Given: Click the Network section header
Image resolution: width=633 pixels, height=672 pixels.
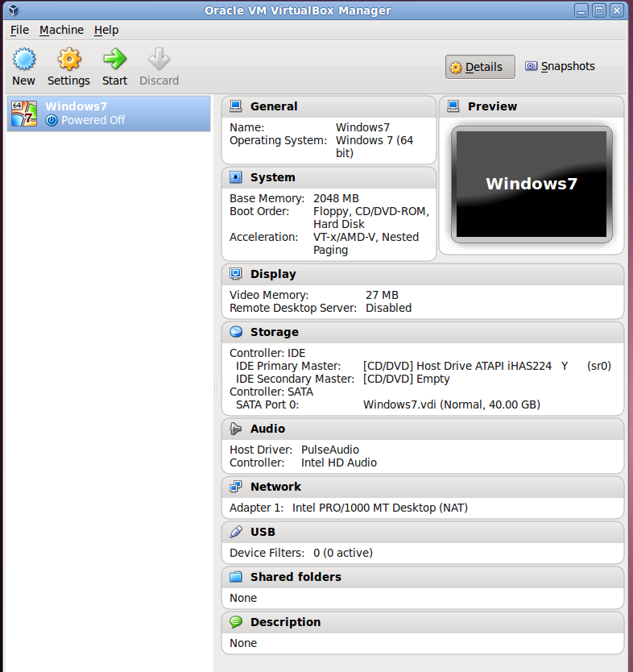Looking at the screenshot, I should (x=423, y=487).
